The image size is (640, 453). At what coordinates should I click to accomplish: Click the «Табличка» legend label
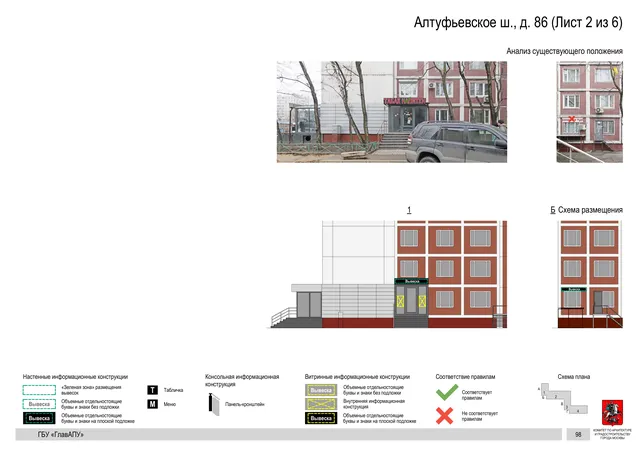173,390
